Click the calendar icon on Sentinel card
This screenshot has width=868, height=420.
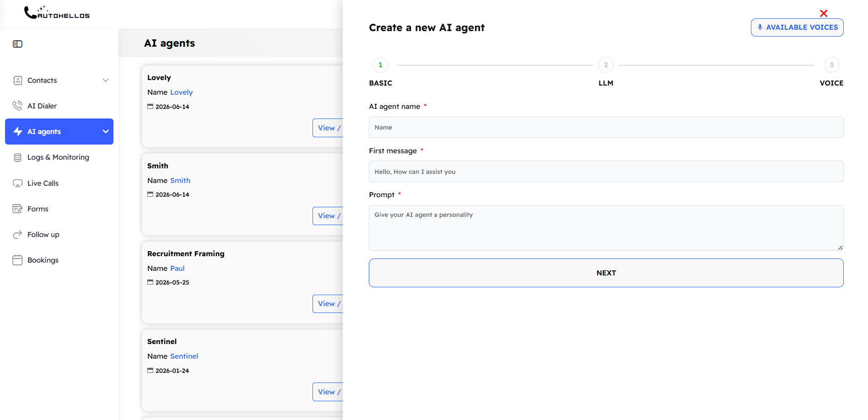tap(150, 371)
